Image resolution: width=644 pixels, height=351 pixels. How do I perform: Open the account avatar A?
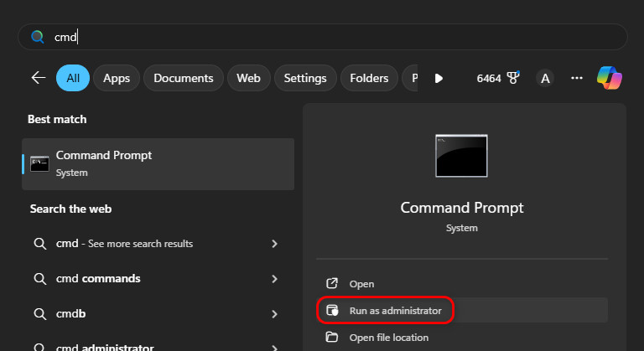[545, 78]
